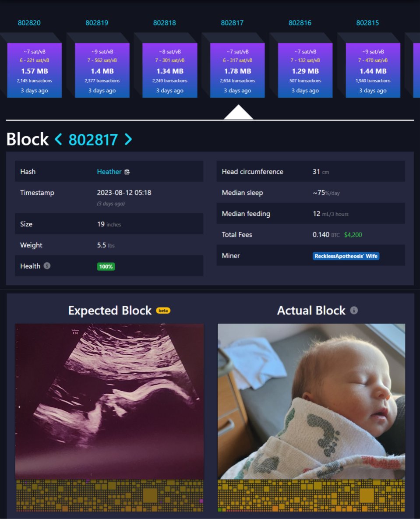This screenshot has height=519, width=420.
Task: Open the Health info icon
Action: pyautogui.click(x=47, y=266)
